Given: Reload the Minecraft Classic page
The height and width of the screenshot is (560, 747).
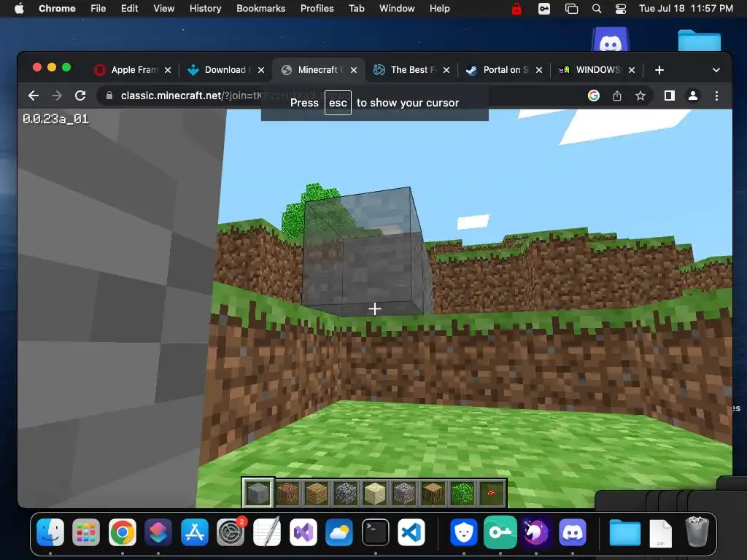Looking at the screenshot, I should click(80, 96).
